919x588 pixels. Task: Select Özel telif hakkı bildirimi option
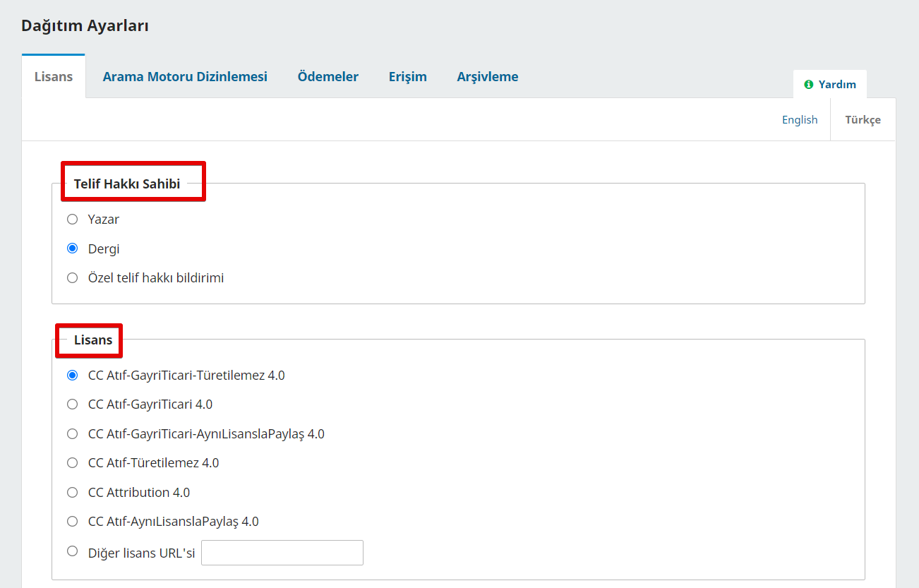coord(72,278)
